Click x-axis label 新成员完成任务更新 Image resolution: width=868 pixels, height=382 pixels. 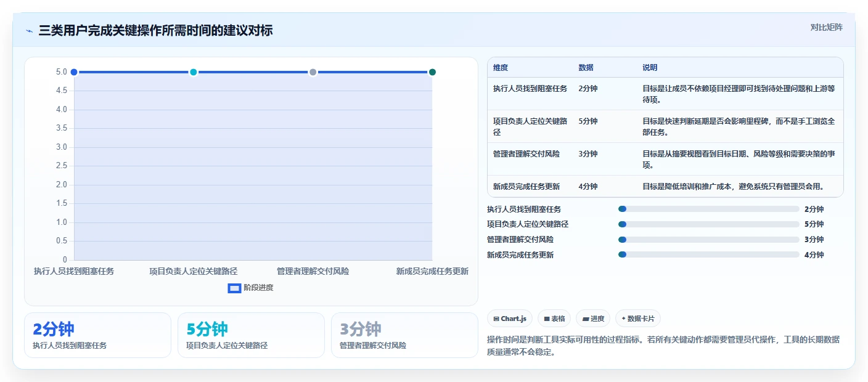(x=432, y=271)
